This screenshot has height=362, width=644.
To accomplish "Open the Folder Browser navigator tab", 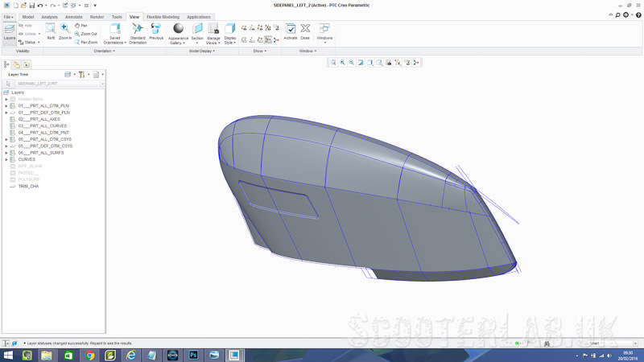I will pyautogui.click(x=16, y=64).
